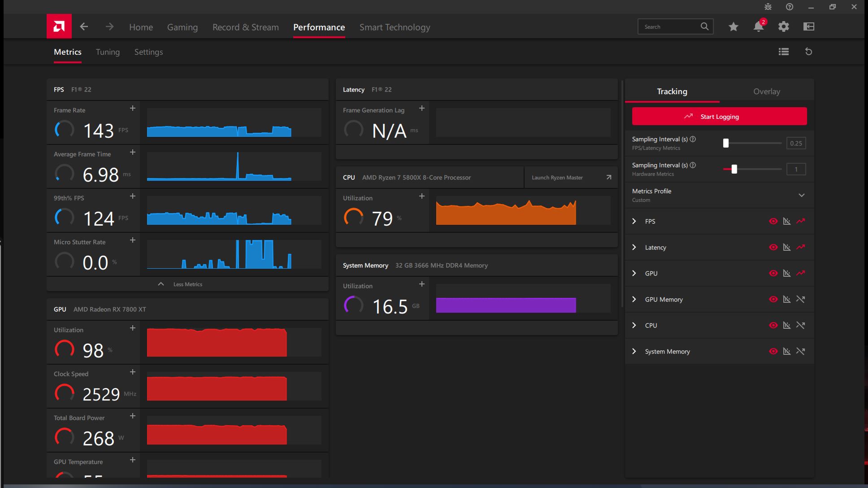
Task: Click the AMD logo home icon
Action: coord(59,26)
